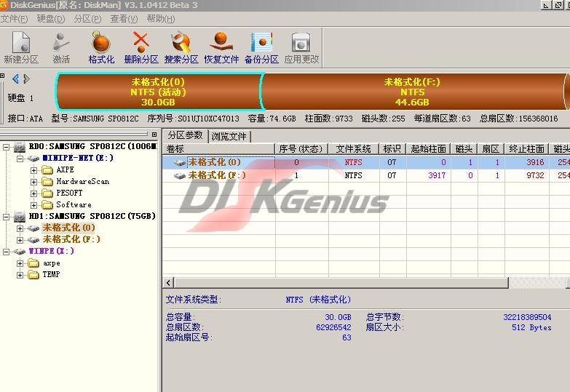Open the 查看(V) menu
Image resolution: width=570 pixels, height=392 pixels.
(x=124, y=18)
